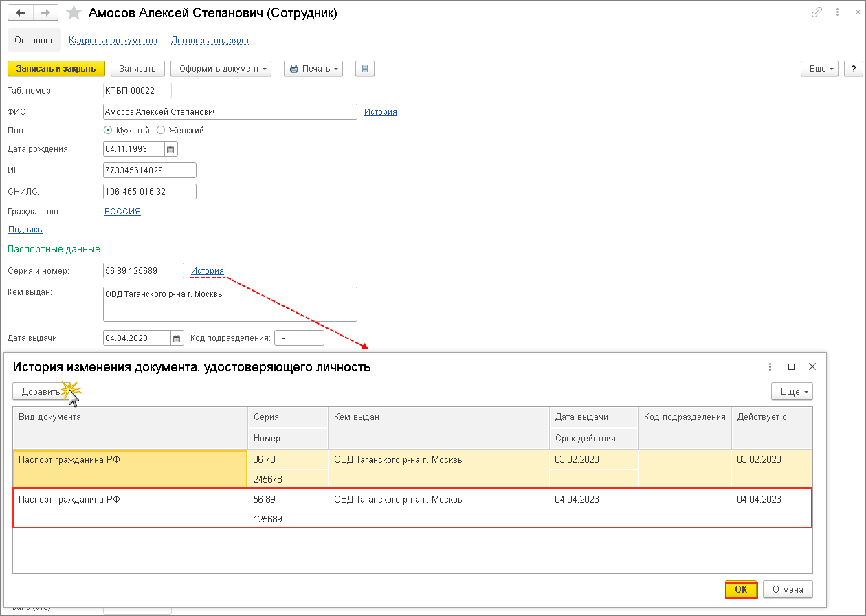This screenshot has width=866, height=616.
Task: Open calendar for Дата выдачи
Action: [177, 338]
